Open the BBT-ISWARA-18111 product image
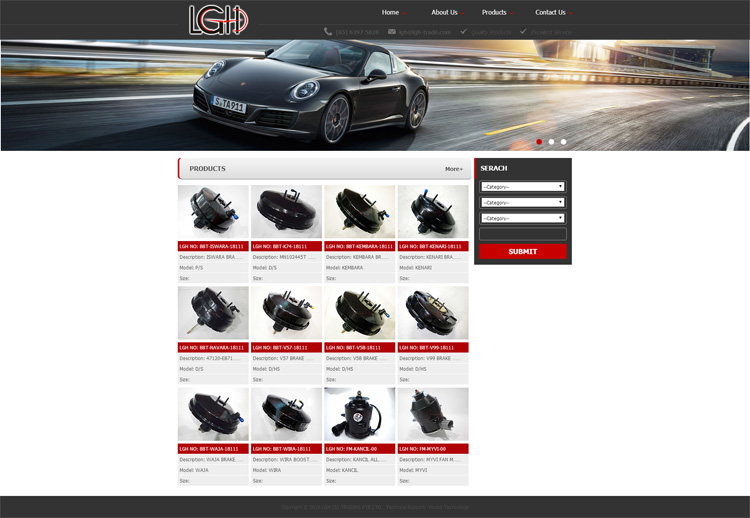The image size is (750, 518). 213,212
